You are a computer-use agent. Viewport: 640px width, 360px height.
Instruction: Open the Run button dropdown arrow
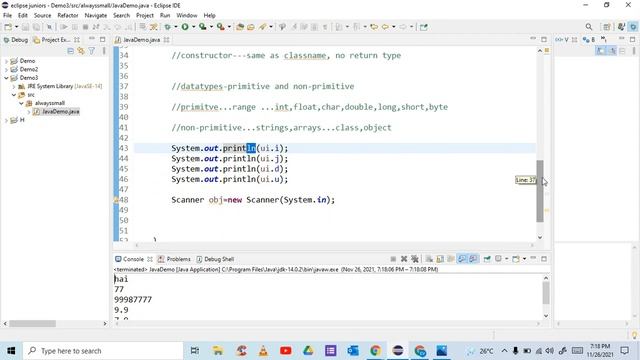coord(193,27)
